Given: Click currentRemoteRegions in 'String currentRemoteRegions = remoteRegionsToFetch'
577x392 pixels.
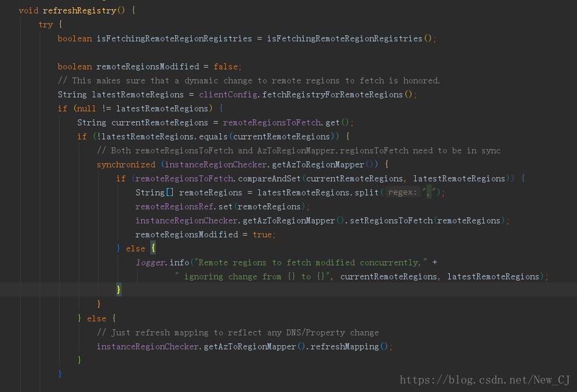Looking at the screenshot, I should [x=159, y=122].
